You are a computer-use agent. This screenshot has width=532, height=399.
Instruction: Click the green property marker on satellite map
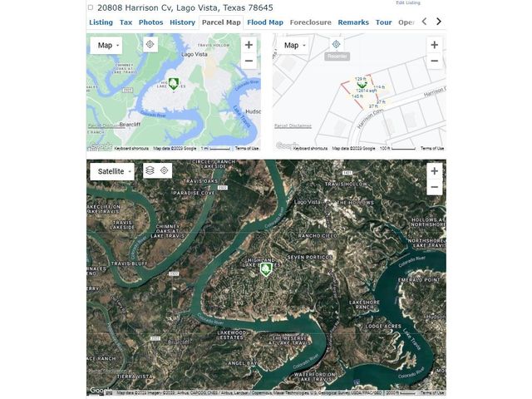point(267,270)
